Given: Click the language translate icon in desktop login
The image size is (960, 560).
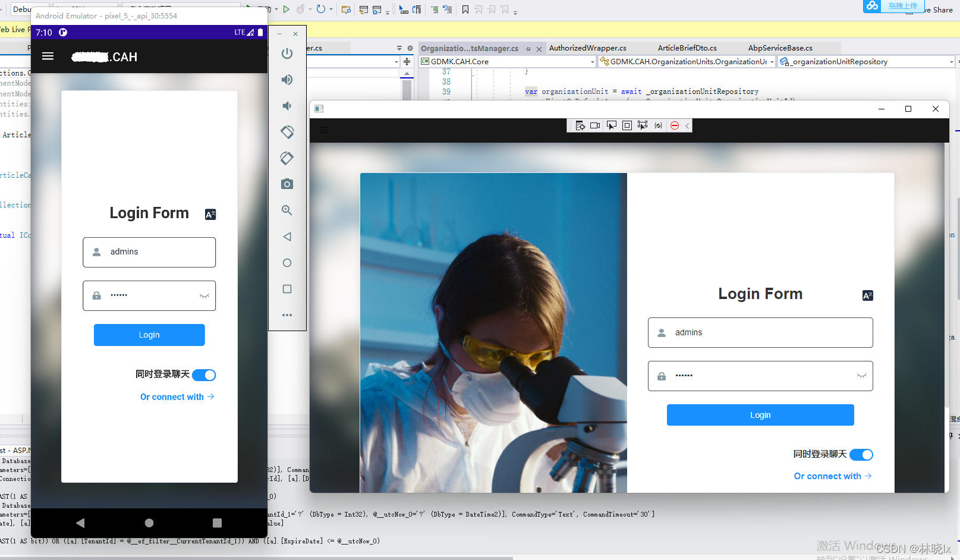Looking at the screenshot, I should tap(867, 295).
